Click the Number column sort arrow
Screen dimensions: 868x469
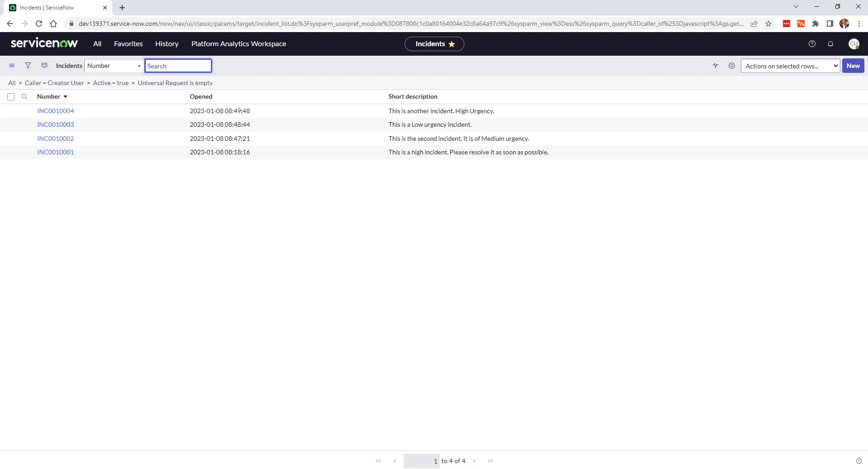click(66, 96)
